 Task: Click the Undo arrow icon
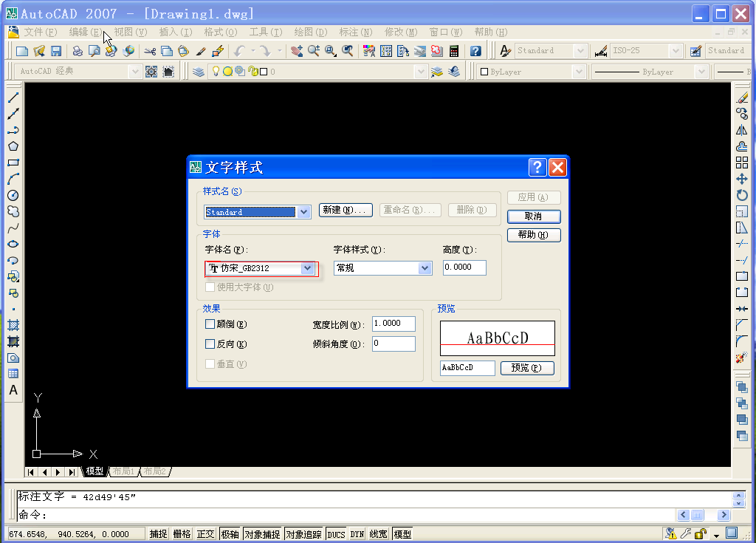click(240, 51)
